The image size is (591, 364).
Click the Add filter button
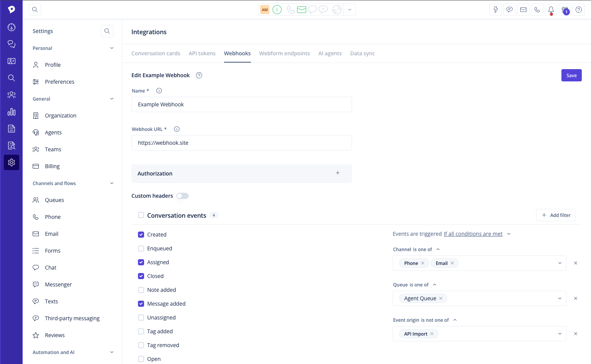coord(556,215)
